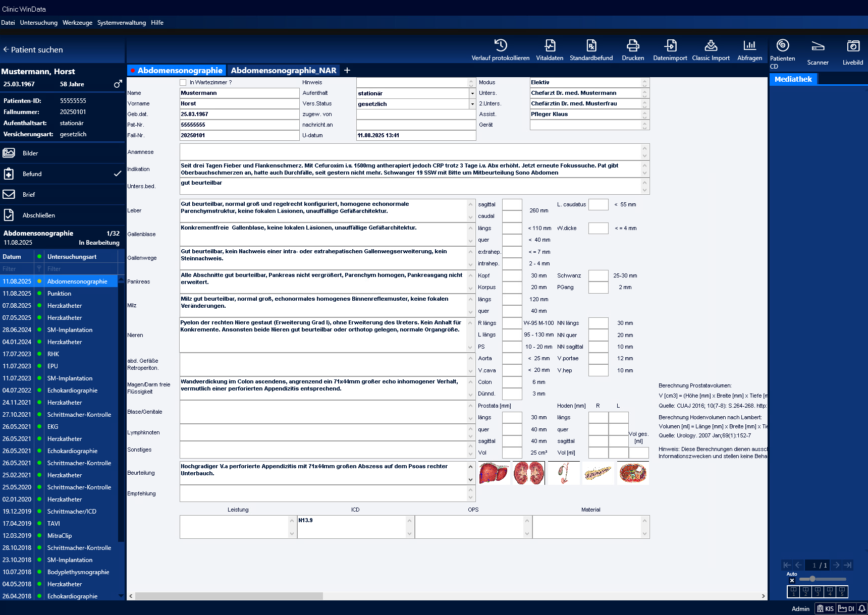Open the Aufenthalt stationär dropdown

[472, 93]
